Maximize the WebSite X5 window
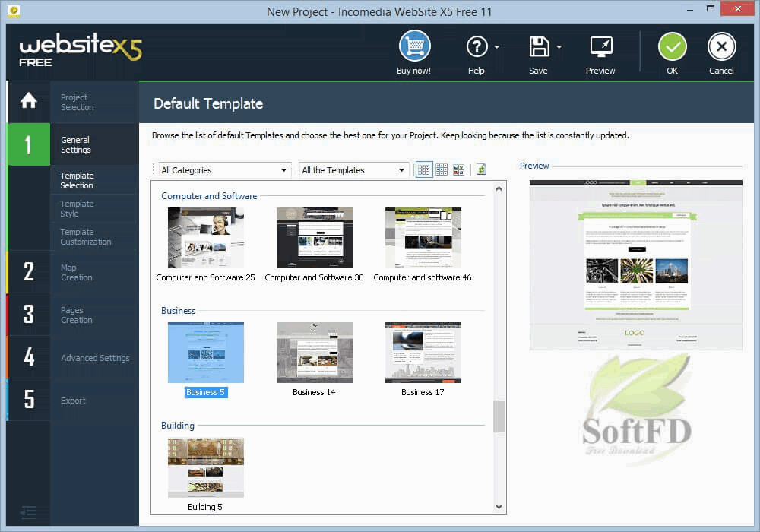 (x=710, y=9)
